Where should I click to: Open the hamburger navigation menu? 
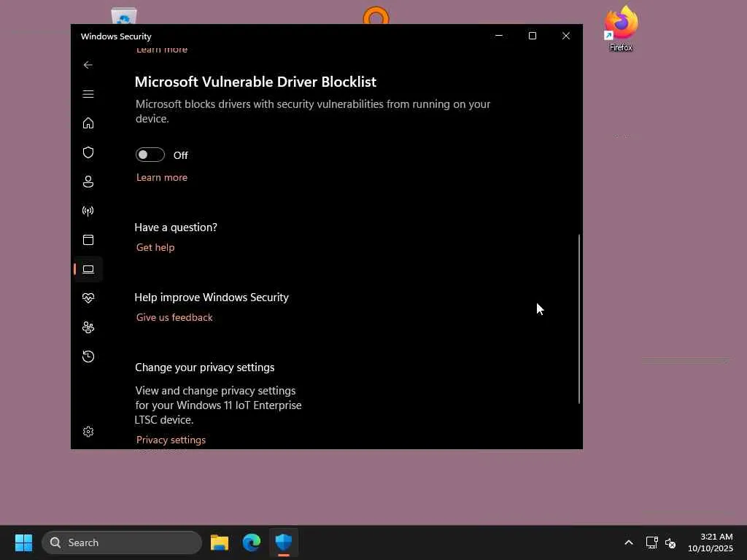coord(88,94)
